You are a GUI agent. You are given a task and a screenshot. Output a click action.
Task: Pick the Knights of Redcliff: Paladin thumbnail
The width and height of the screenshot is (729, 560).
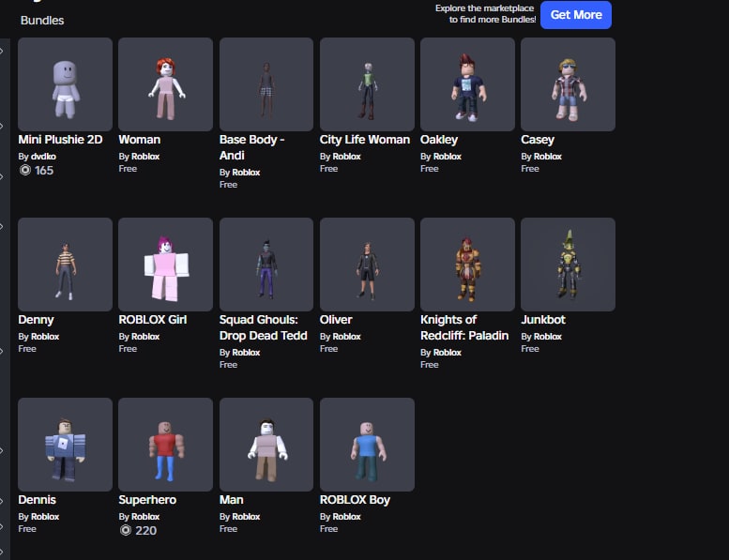click(468, 265)
